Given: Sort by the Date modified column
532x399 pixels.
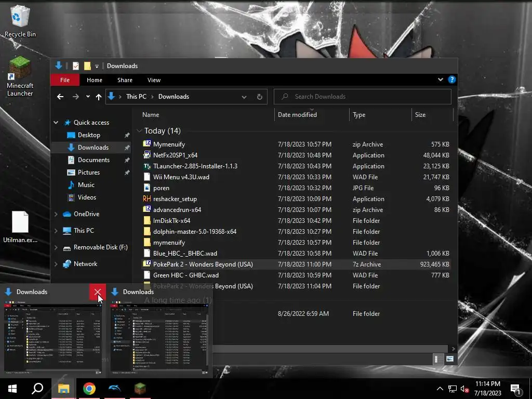Looking at the screenshot, I should (297, 115).
